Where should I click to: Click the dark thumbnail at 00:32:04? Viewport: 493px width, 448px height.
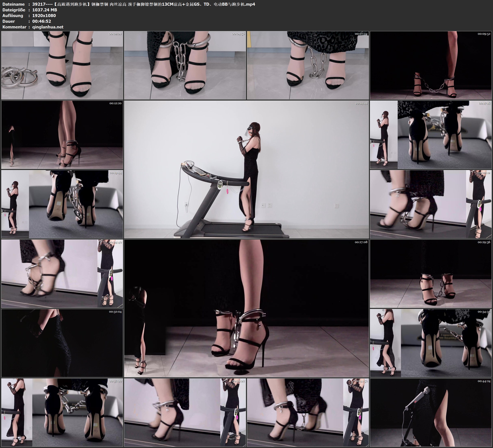[62, 343]
